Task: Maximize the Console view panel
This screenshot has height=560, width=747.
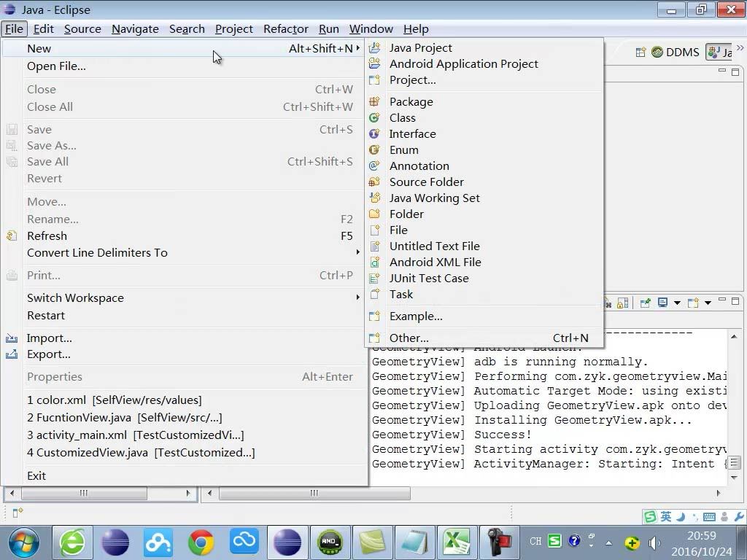Action: click(735, 301)
